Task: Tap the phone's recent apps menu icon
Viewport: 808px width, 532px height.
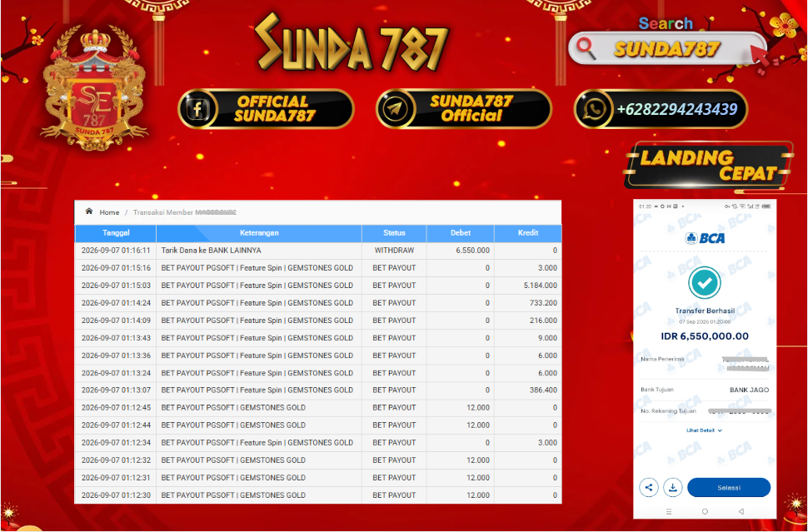Action: click(x=669, y=511)
